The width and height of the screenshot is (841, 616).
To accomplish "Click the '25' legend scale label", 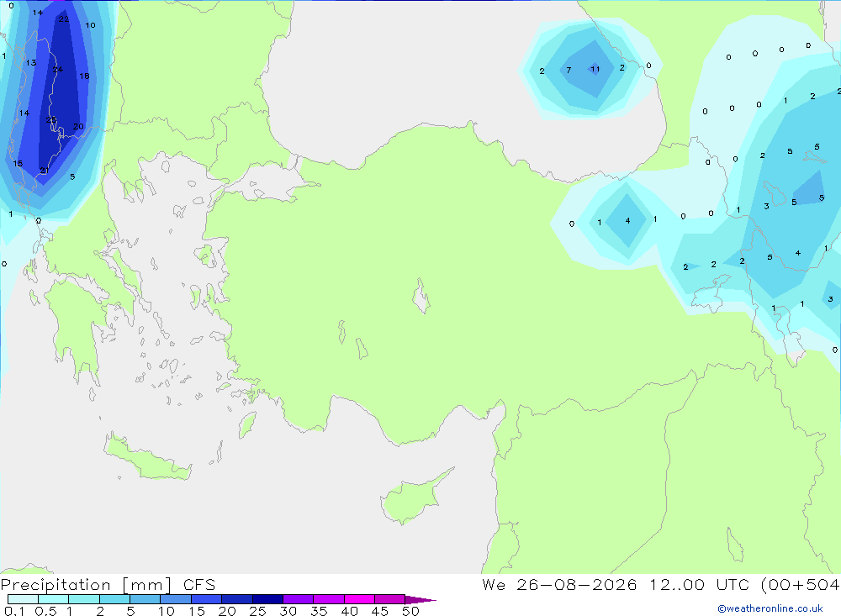I will 257,611.
